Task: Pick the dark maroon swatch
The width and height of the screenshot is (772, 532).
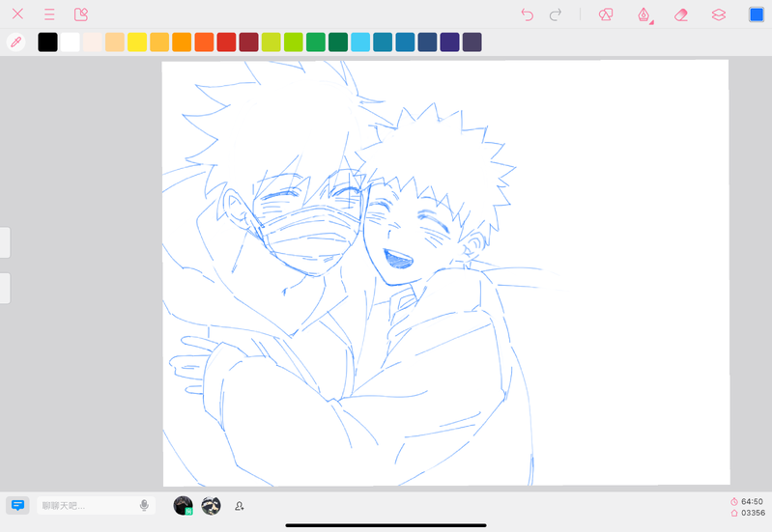Action: 248,42
